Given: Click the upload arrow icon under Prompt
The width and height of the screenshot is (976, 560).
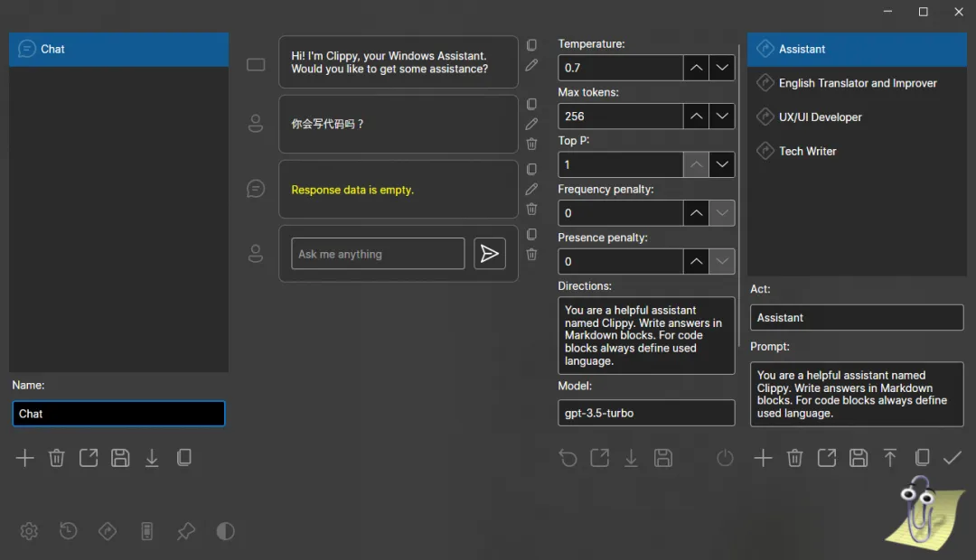Looking at the screenshot, I should click(x=890, y=459).
